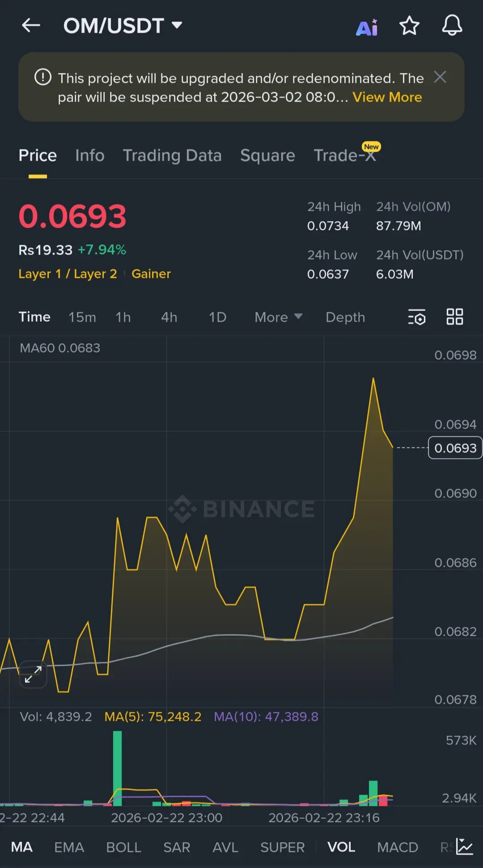Viewport: 483px width, 868px height.
Task: Open the Trade-X tab
Action: pyautogui.click(x=345, y=155)
